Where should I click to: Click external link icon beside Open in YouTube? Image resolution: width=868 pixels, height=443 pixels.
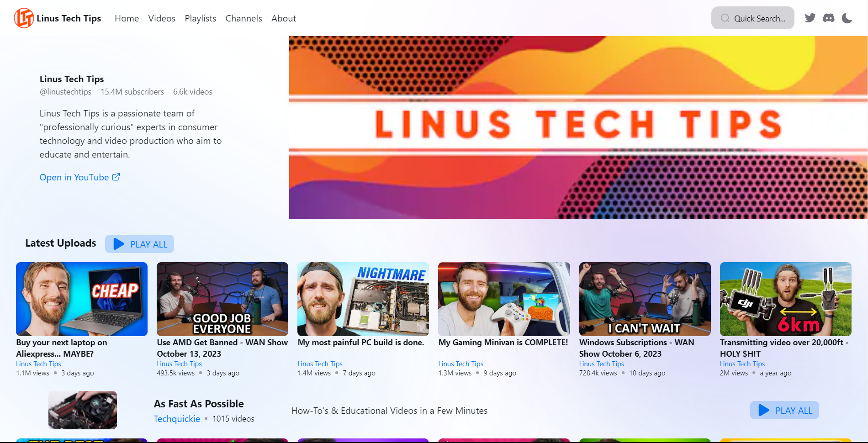coord(116,177)
